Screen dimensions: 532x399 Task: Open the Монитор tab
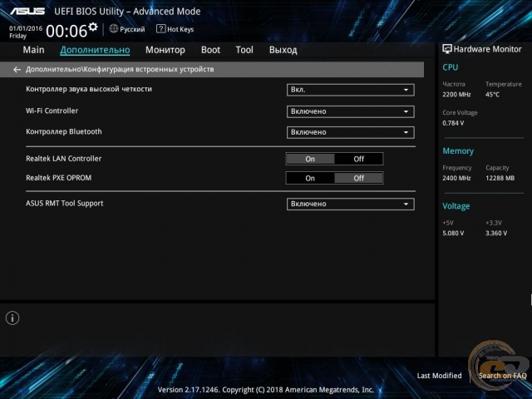pos(165,50)
